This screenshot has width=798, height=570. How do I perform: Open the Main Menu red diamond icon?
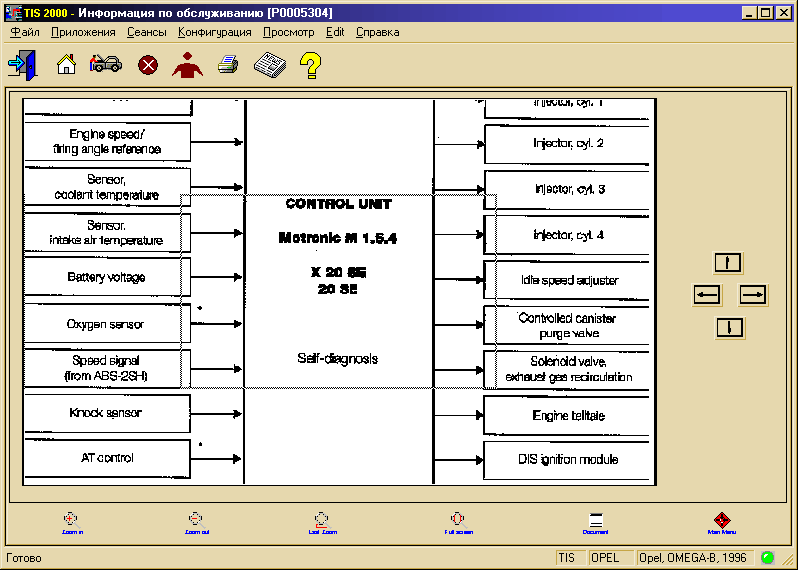pos(722,523)
